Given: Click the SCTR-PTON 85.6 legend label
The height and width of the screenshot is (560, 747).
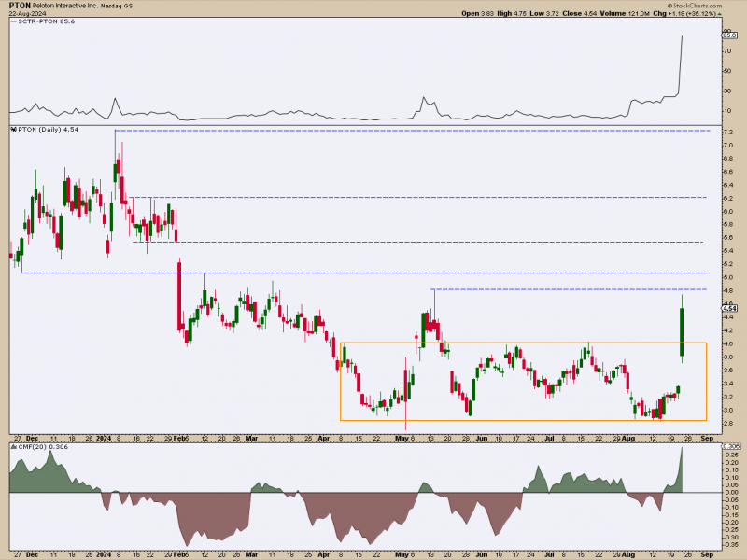Looking at the screenshot, I should 46,21.
